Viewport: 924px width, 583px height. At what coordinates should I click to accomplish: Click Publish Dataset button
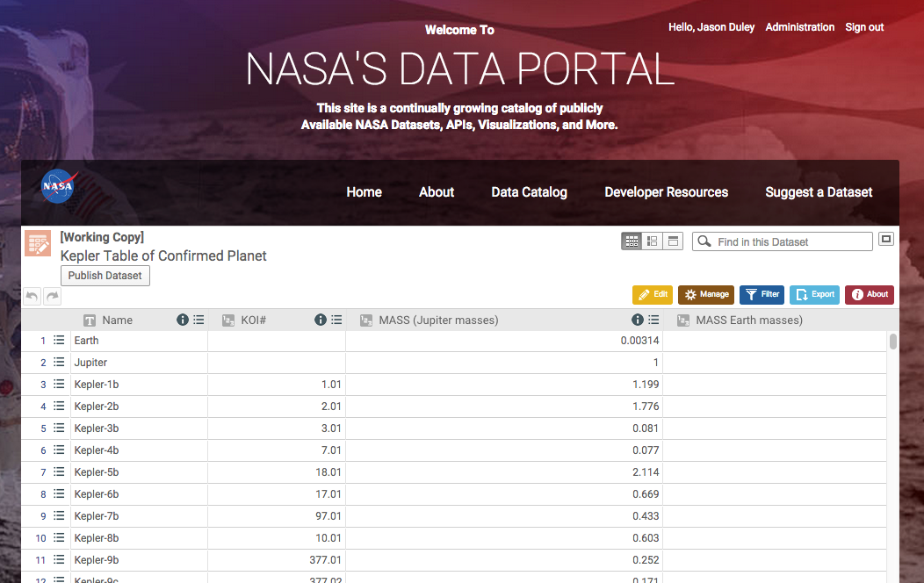(105, 276)
